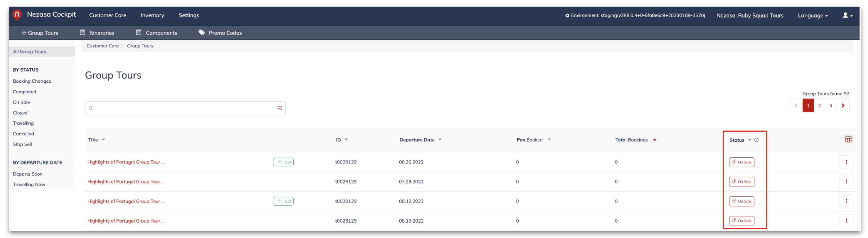
Task: Select All Group Tours in sidebar
Action: click(x=42, y=52)
